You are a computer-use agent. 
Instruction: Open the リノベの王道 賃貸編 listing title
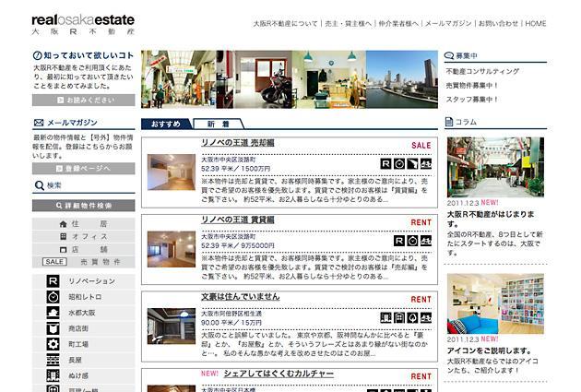click(238, 220)
